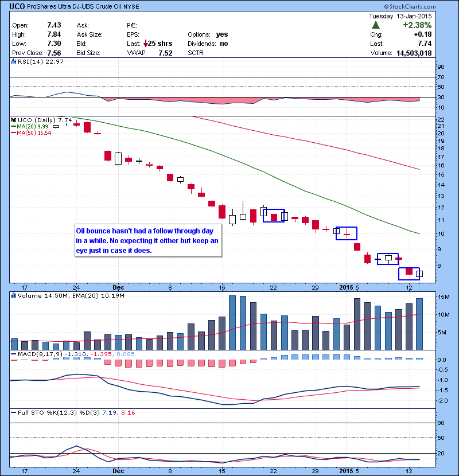Screen dimensions: 459x476
Task: Click the Options value yes
Action: pos(222,34)
